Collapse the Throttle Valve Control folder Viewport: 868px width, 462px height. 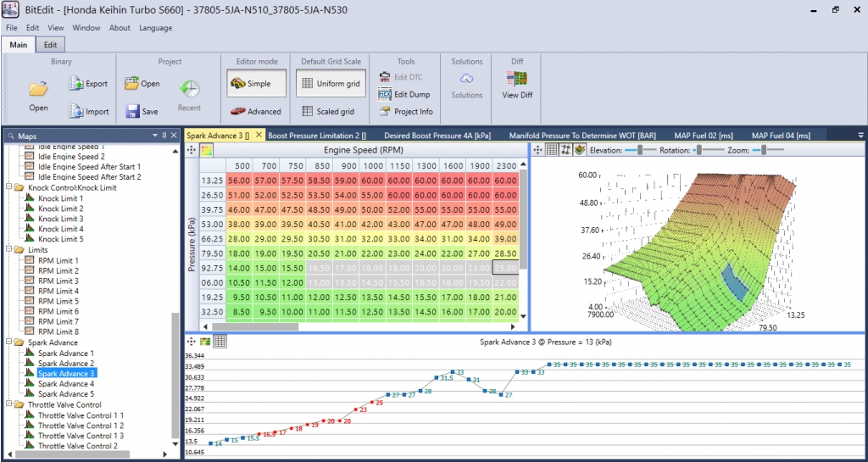(x=8, y=404)
